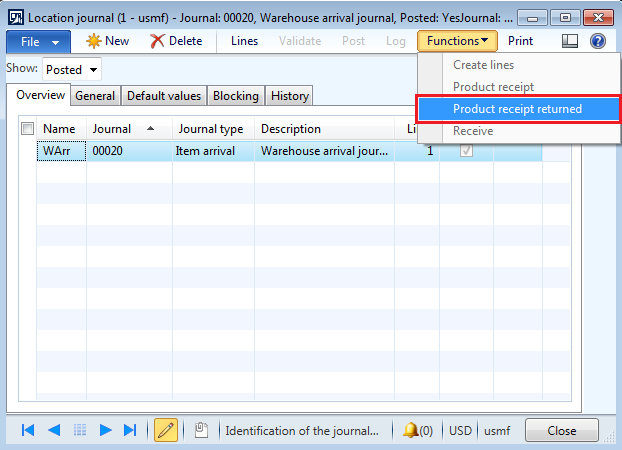Open the alerts bell icon
622x450 pixels.
410,430
